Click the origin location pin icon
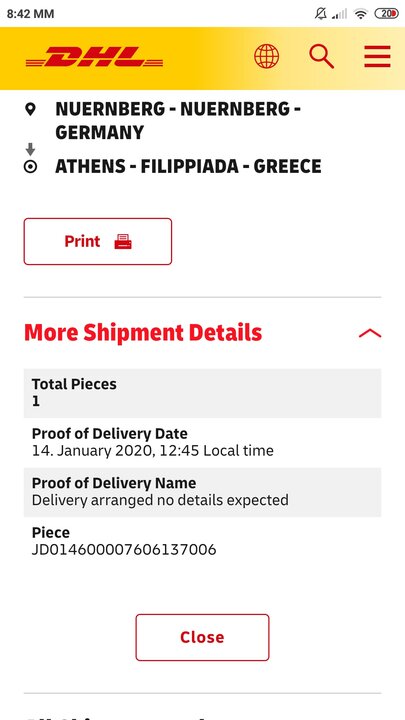Viewport: 405px width, 720px height. coord(30,109)
